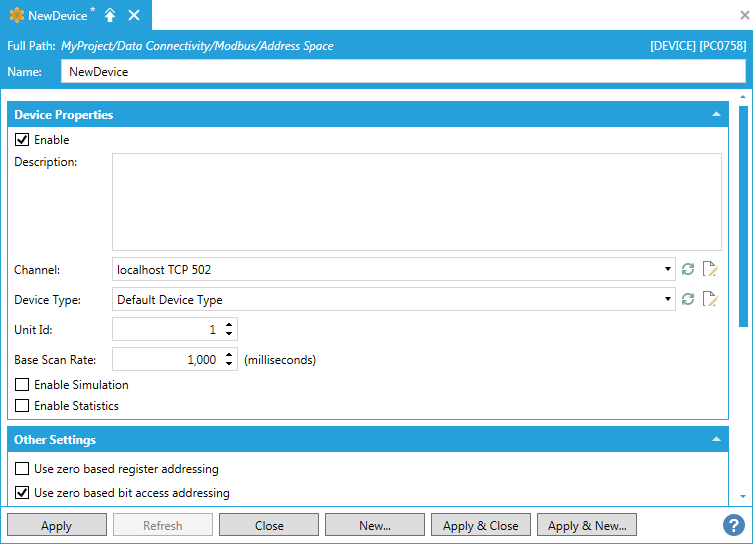Collapse the Other Settings section
This screenshot has width=753, height=544.
pos(716,440)
